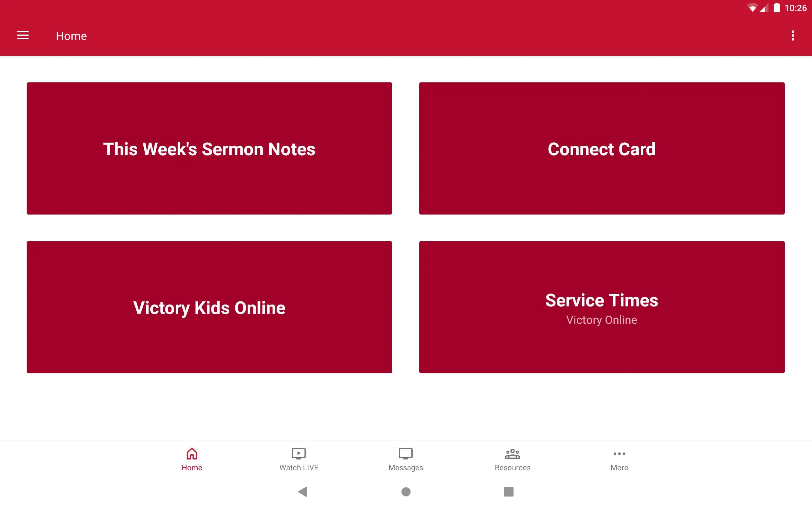Tap the hamburger menu icon
The image size is (812, 507).
(x=23, y=35)
